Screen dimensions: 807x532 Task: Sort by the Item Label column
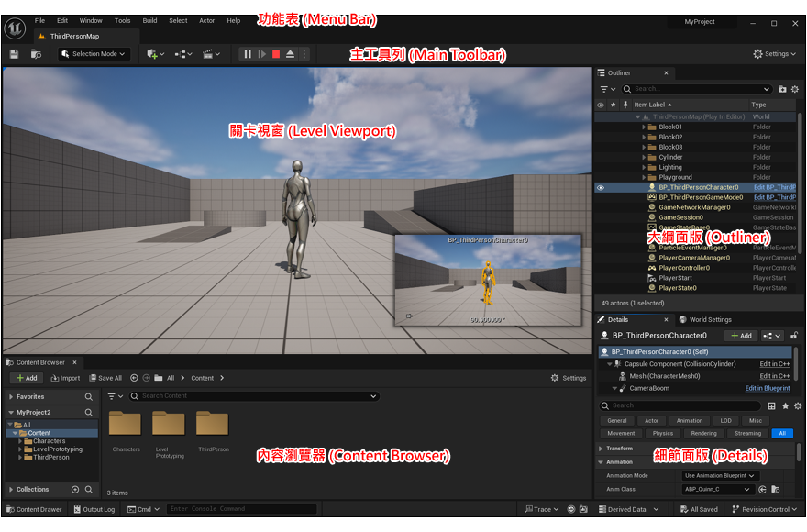tap(653, 105)
